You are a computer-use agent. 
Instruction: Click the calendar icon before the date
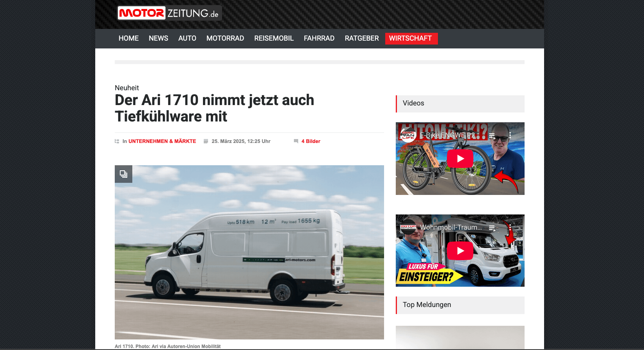[x=206, y=141]
